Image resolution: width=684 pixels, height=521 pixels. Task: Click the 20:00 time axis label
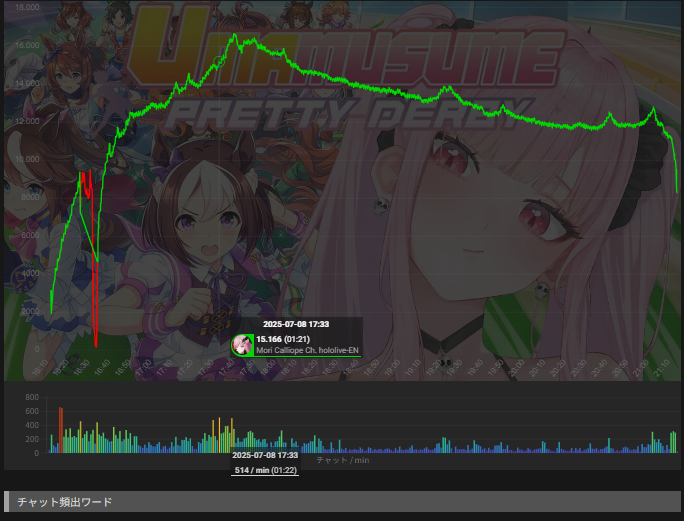pyautogui.click(x=515, y=367)
